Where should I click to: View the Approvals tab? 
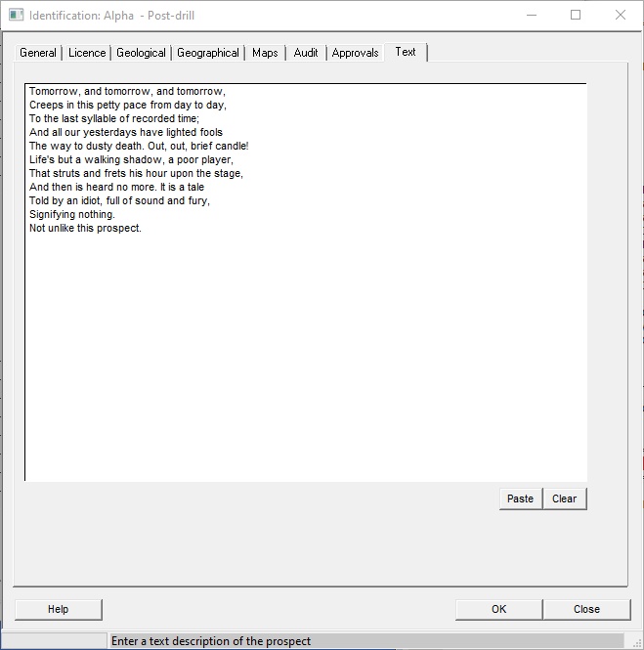[x=355, y=53]
